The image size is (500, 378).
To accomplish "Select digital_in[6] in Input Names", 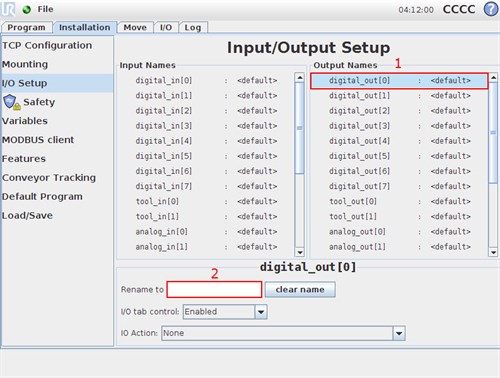I will (x=206, y=171).
